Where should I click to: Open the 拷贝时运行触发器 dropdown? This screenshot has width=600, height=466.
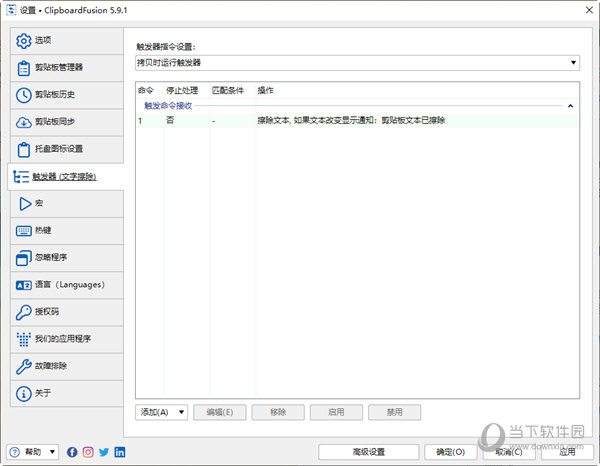(357, 63)
